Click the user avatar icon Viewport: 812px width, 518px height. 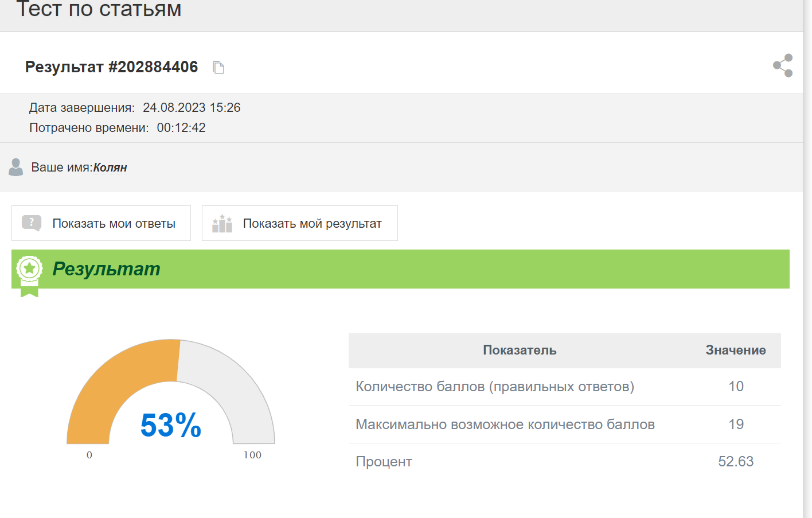click(x=16, y=167)
